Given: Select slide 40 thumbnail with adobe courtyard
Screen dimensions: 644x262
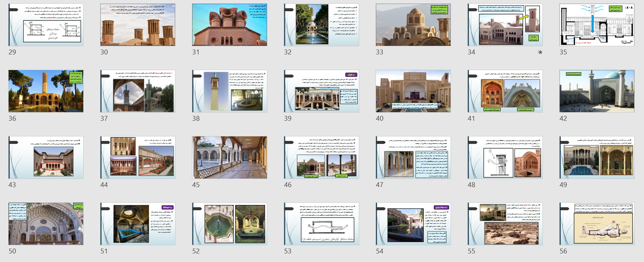Looking at the screenshot, I should click(413, 91).
